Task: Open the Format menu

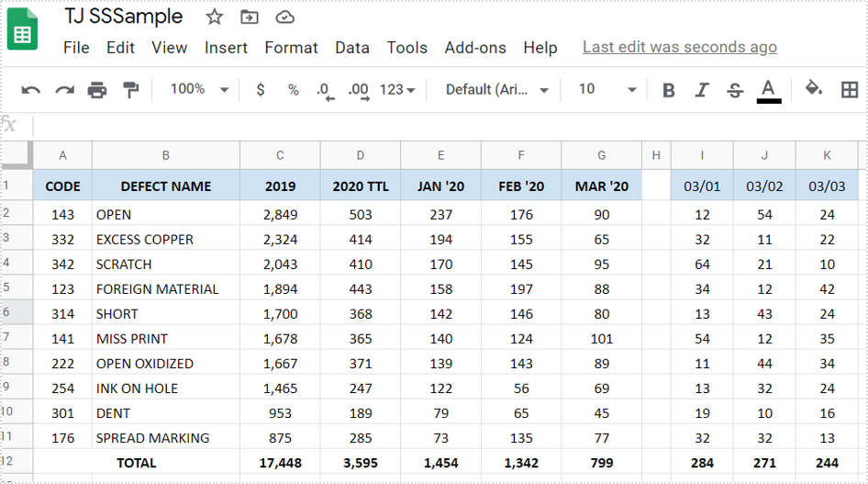Action: pos(291,48)
